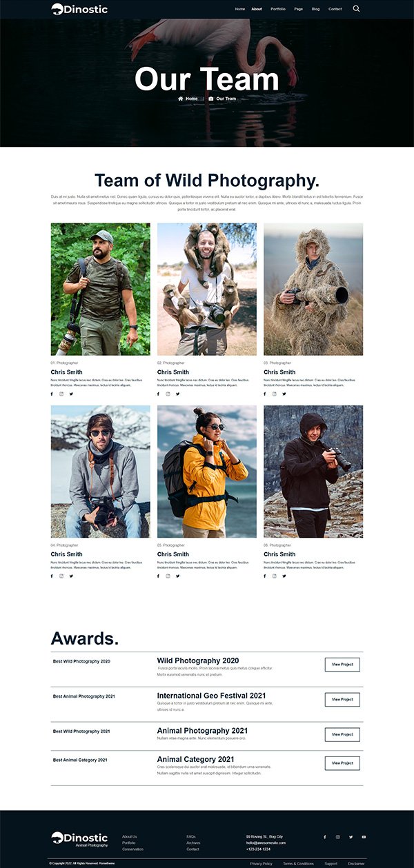Open second photographer's Twitter icon
Image resolution: width=414 pixels, height=868 pixels.
(177, 394)
